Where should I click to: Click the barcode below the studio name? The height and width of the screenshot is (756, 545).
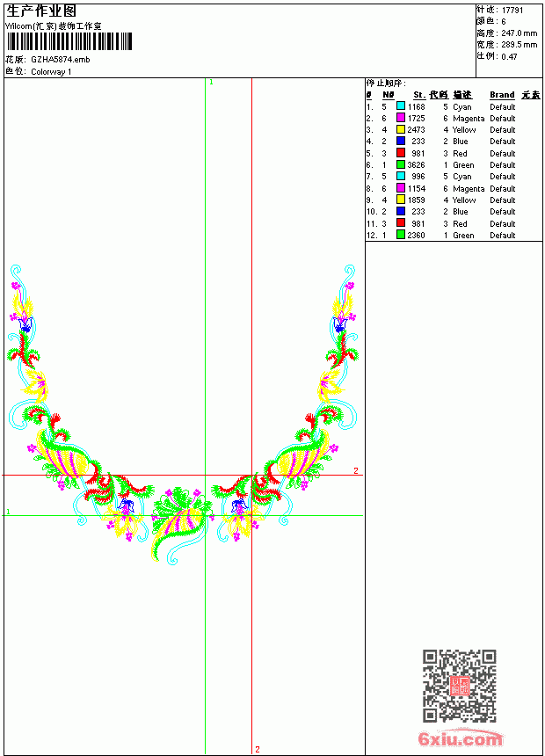click(x=69, y=42)
